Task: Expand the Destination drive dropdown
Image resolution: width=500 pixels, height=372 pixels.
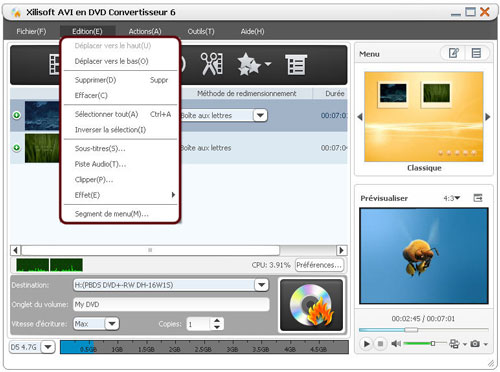Action: click(262, 285)
